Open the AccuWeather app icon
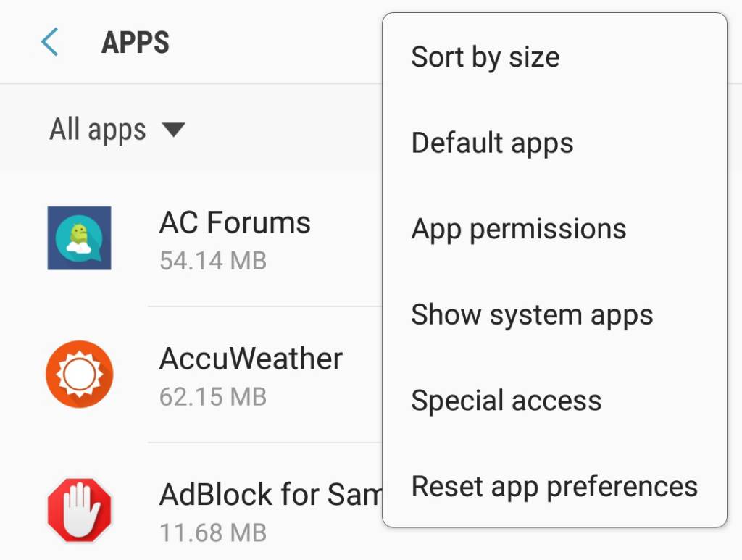 click(x=79, y=374)
